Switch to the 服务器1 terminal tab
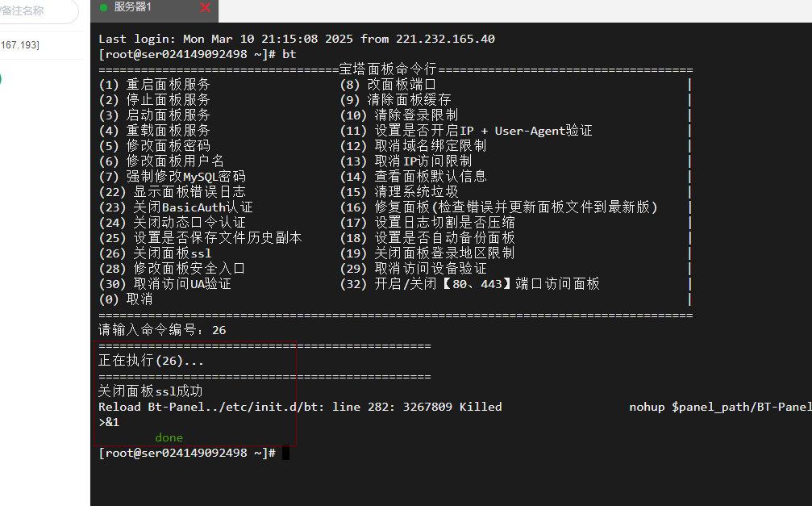Screen dimensions: 812x506 [133, 7]
